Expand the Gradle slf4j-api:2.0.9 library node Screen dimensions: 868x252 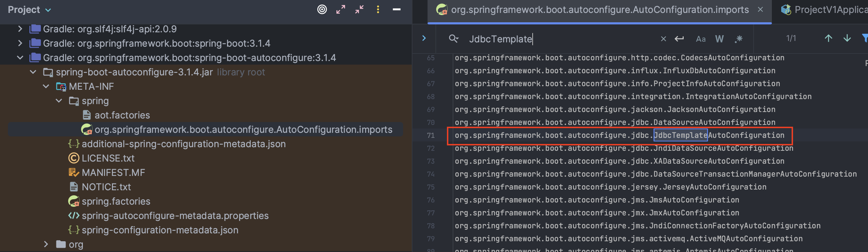click(x=20, y=29)
